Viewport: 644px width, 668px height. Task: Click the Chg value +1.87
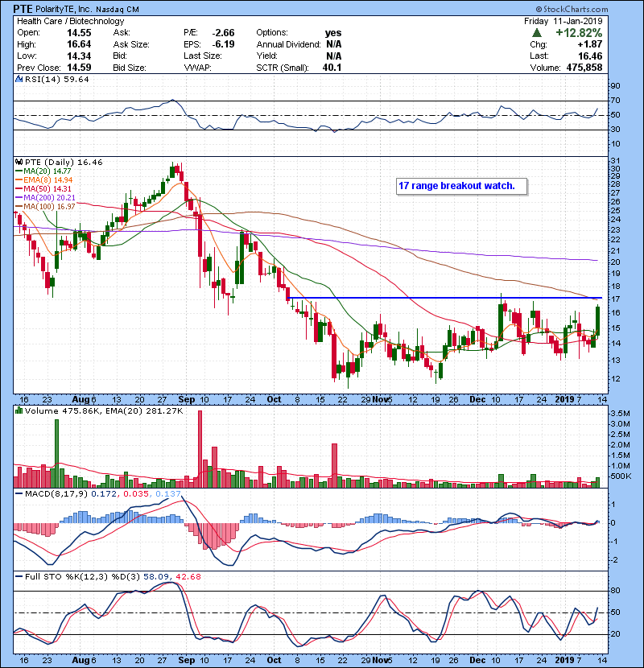(590, 44)
